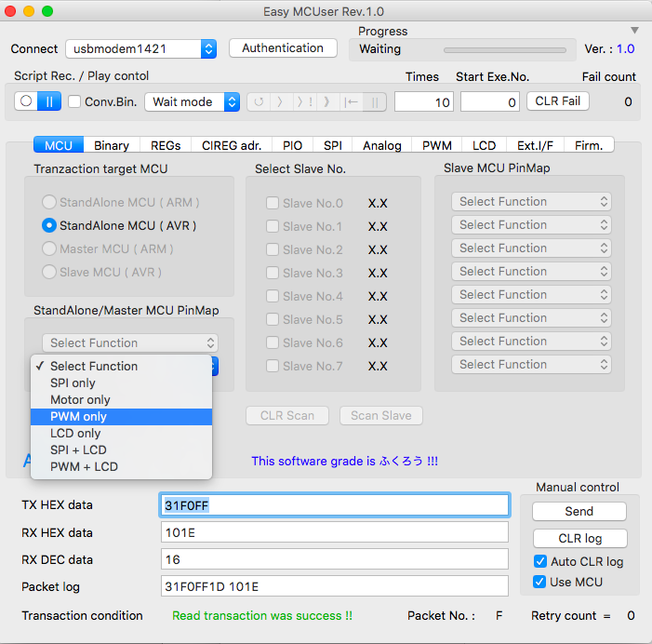Open the usbmodem1421 Connect dropdown
Image resolution: width=652 pixels, height=644 pixels.
141,49
